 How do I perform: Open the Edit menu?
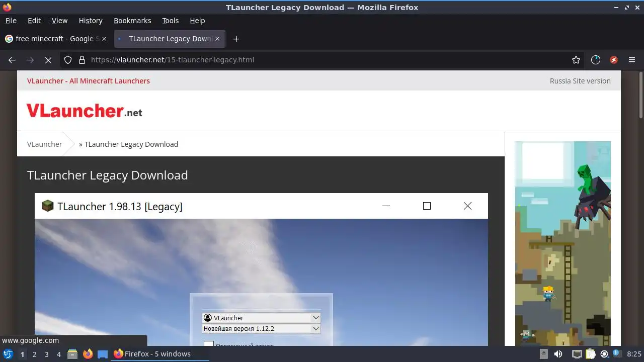click(x=34, y=21)
